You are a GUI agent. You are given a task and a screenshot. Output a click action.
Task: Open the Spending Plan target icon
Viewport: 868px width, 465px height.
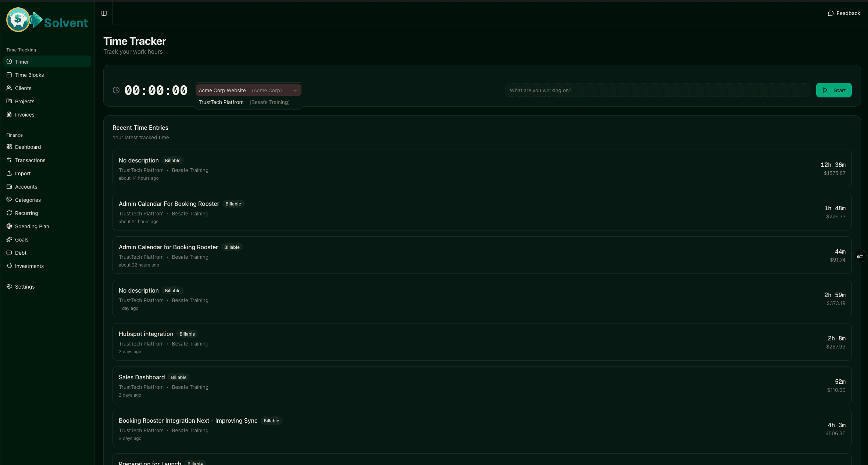click(10, 226)
